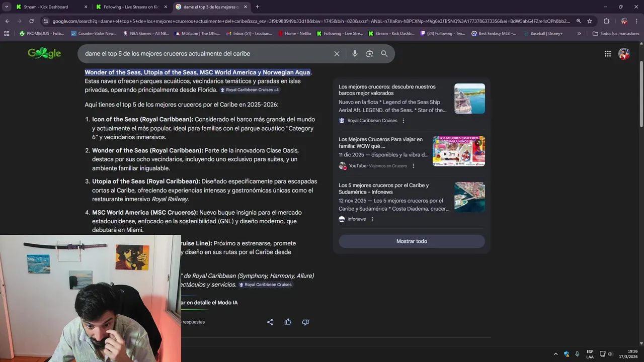
Task: Click Mostrar todo sources button
Action: [x=412, y=241]
